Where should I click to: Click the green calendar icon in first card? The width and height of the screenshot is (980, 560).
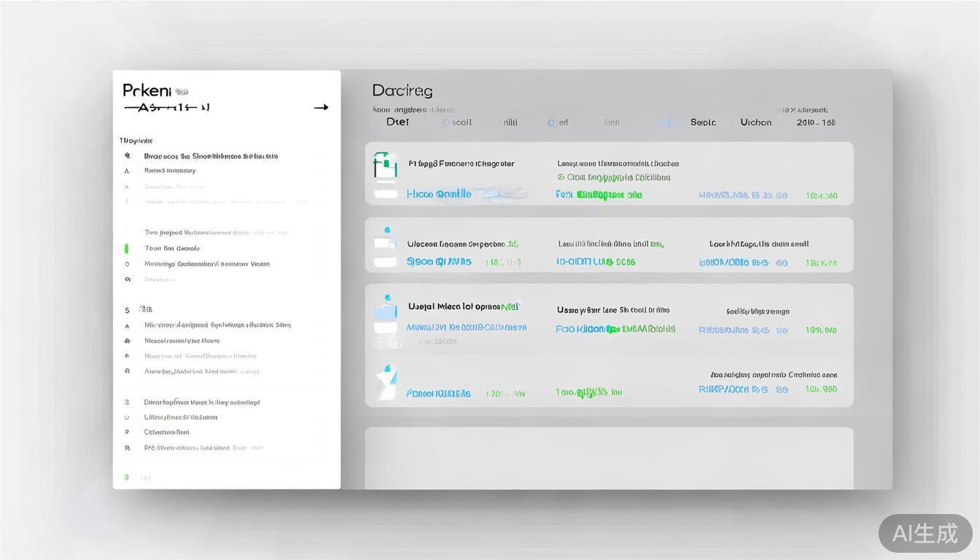[385, 166]
